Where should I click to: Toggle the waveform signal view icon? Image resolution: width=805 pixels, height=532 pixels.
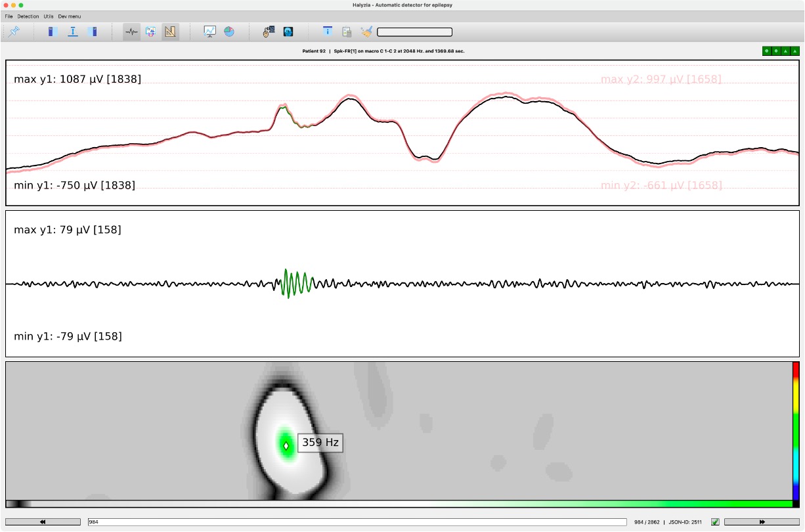tap(131, 32)
